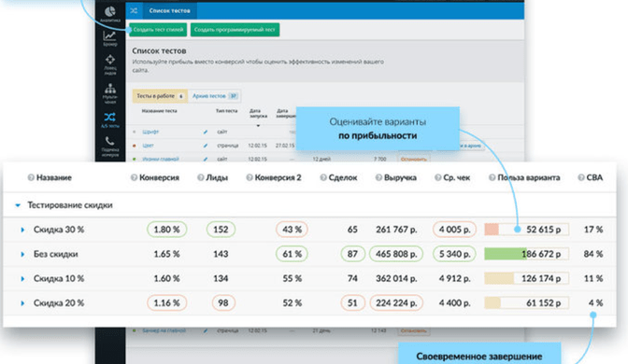The width and height of the screenshot is (628, 364).
Task: Click the help icon beside Польза варианта column
Action: click(x=492, y=177)
